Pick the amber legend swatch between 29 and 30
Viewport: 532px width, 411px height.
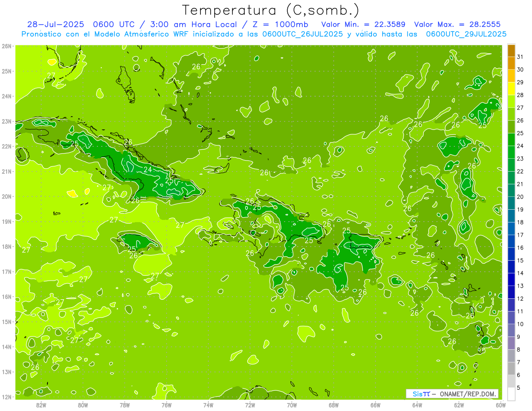[x=511, y=76]
